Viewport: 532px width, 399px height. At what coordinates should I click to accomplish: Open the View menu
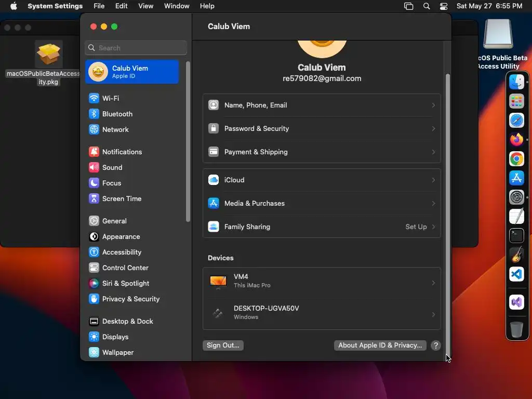click(x=146, y=6)
